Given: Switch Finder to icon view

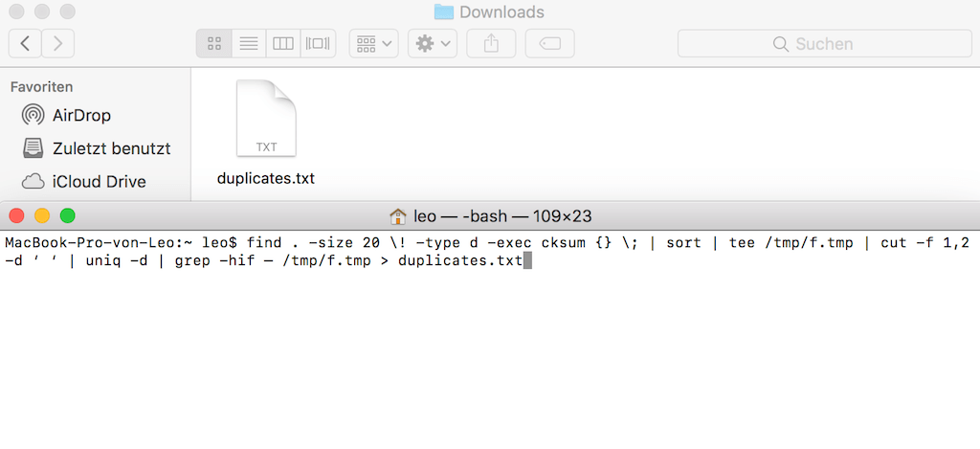Looking at the screenshot, I should (x=213, y=43).
